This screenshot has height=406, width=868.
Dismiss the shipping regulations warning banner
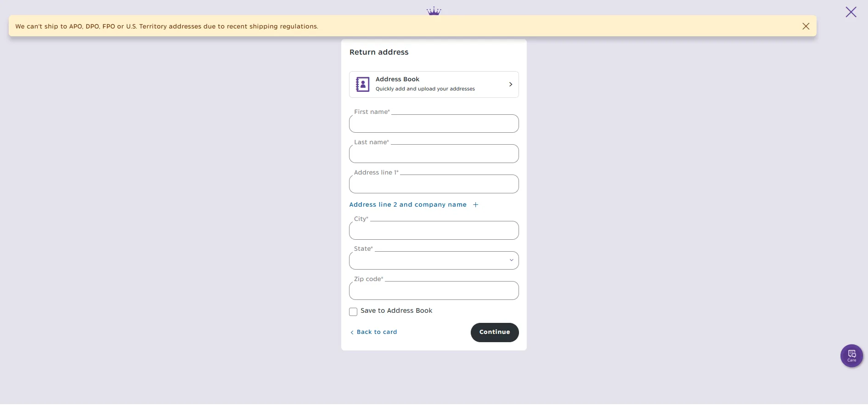click(x=806, y=26)
